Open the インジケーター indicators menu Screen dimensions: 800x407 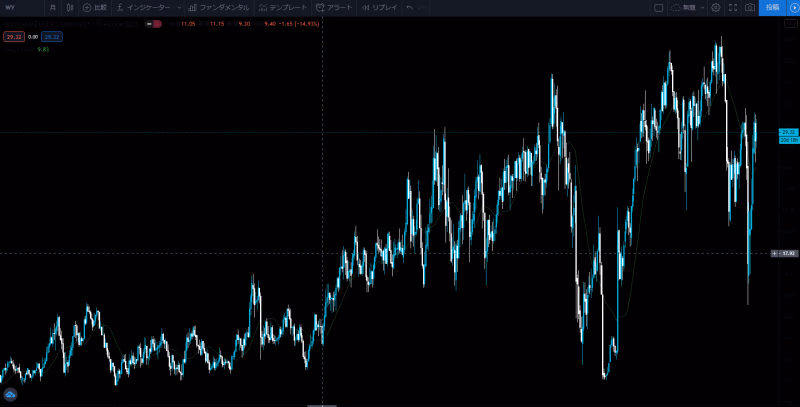pos(142,7)
